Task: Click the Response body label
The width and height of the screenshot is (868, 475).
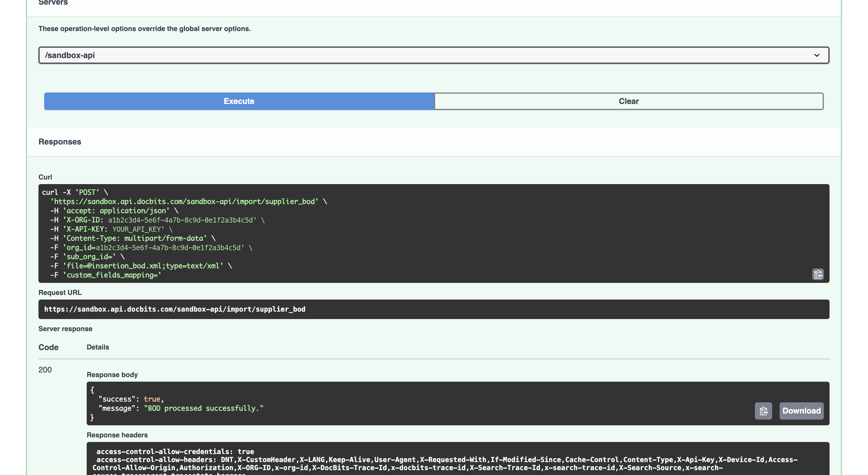Action: pos(112,374)
